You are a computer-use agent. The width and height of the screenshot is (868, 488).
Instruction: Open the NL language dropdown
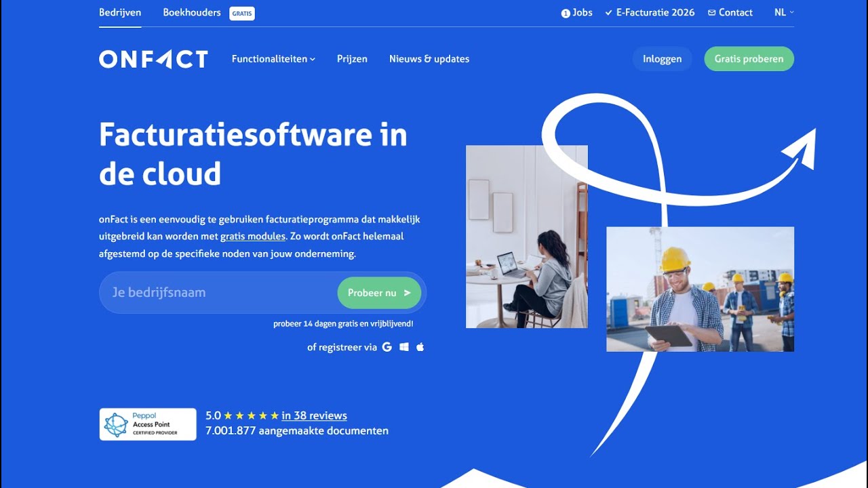[x=784, y=12]
